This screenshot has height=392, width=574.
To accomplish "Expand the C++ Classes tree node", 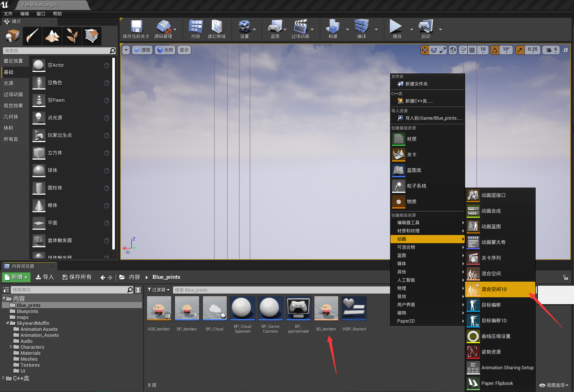I will click(4, 378).
